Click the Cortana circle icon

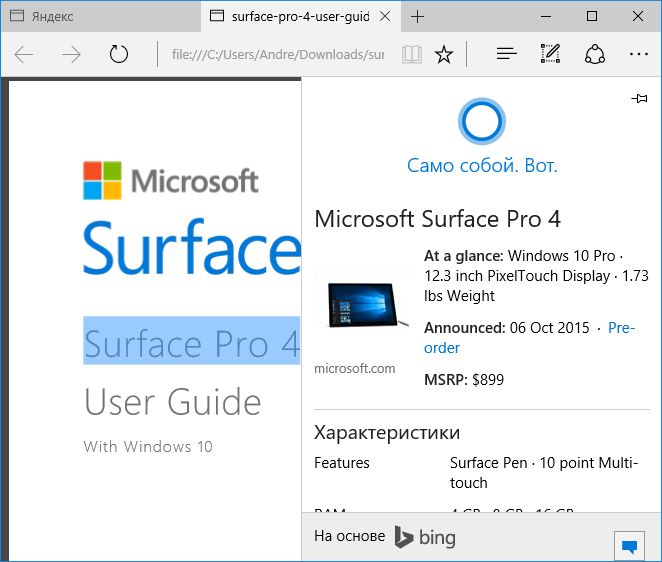[481, 122]
